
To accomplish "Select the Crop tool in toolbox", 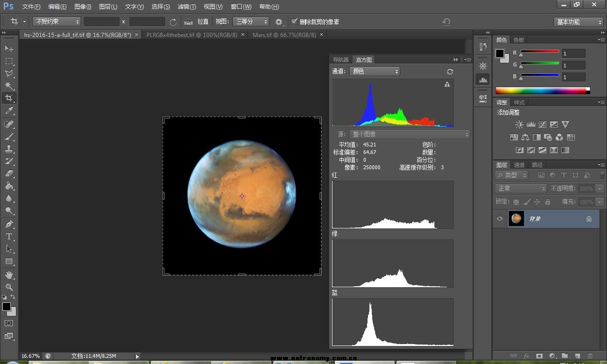I will tap(9, 98).
